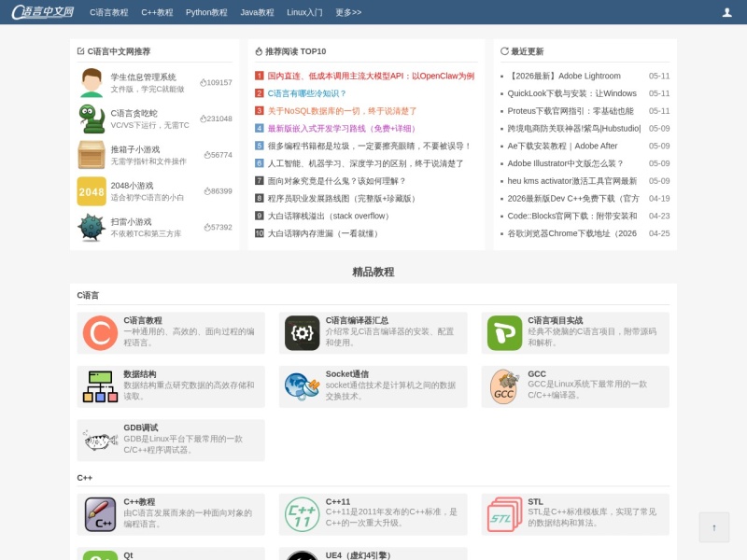Image resolution: width=747 pixels, height=560 pixels.
Task: Open 面向对象究竟是什么鬼 article
Action: coord(336,181)
